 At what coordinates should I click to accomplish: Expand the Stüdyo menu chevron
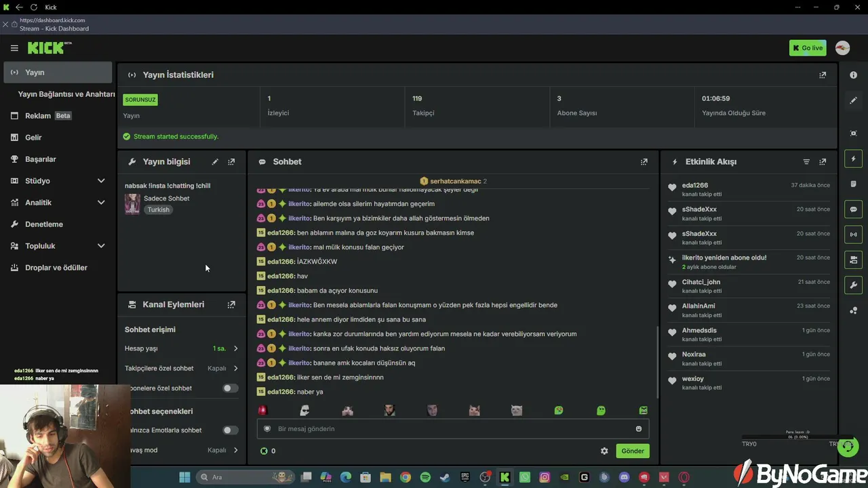pyautogui.click(x=101, y=181)
